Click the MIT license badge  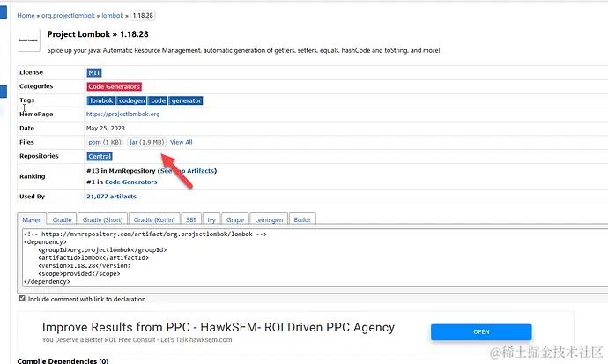[x=94, y=72]
